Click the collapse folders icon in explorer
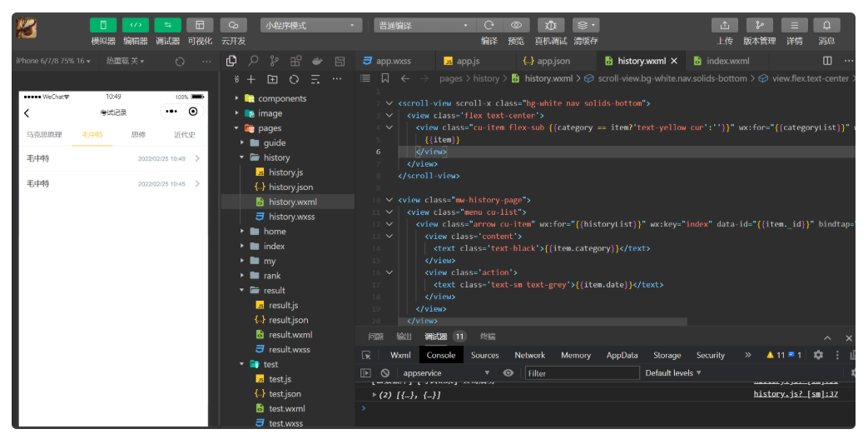Viewport: 868px width, 439px height. point(315,79)
